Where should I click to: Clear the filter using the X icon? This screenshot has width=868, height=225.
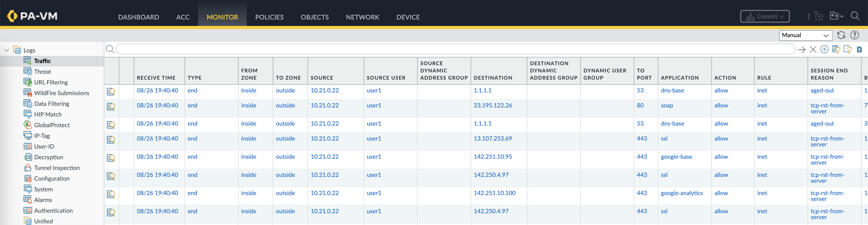click(813, 49)
